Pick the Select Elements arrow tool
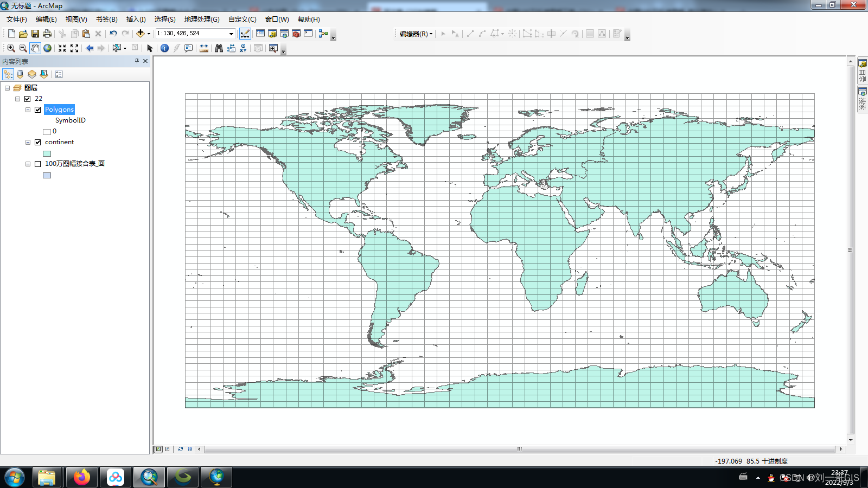The image size is (868, 488). 150,48
